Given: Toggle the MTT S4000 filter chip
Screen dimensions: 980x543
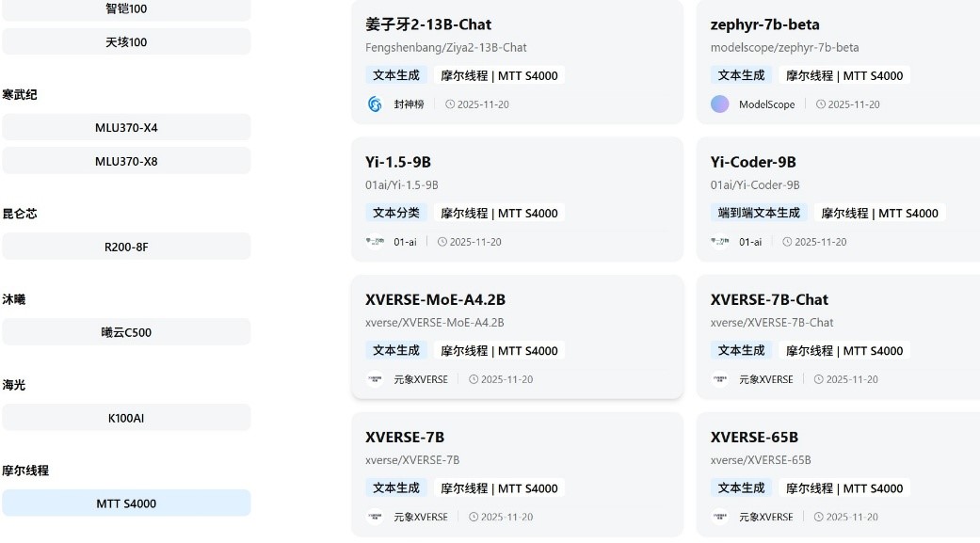Looking at the screenshot, I should (126, 503).
